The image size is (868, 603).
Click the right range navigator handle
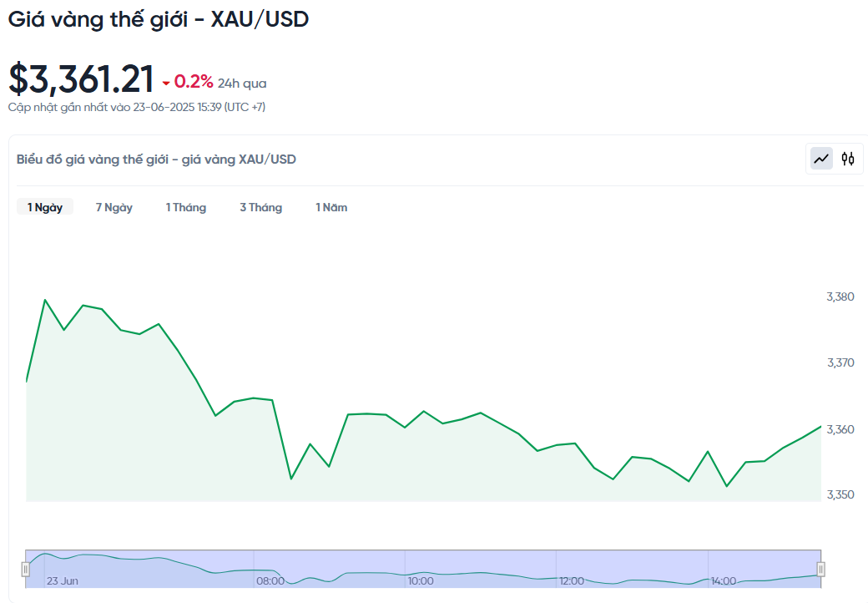(821, 570)
